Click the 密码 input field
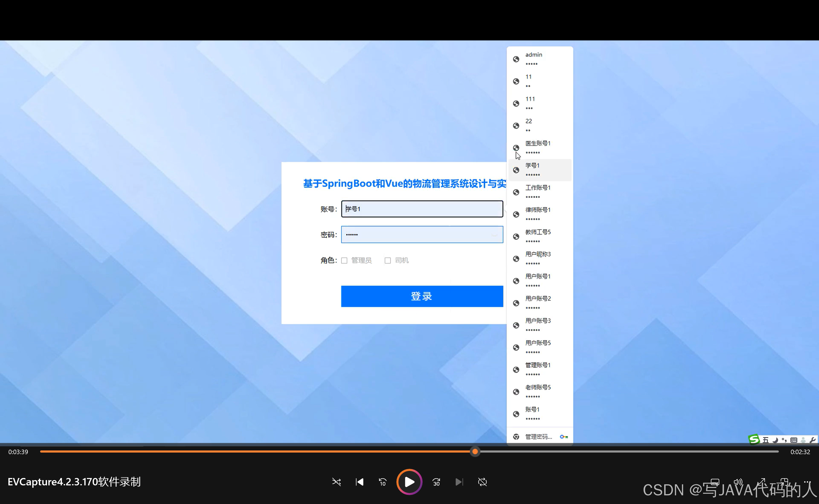This screenshot has width=819, height=504. [422, 235]
